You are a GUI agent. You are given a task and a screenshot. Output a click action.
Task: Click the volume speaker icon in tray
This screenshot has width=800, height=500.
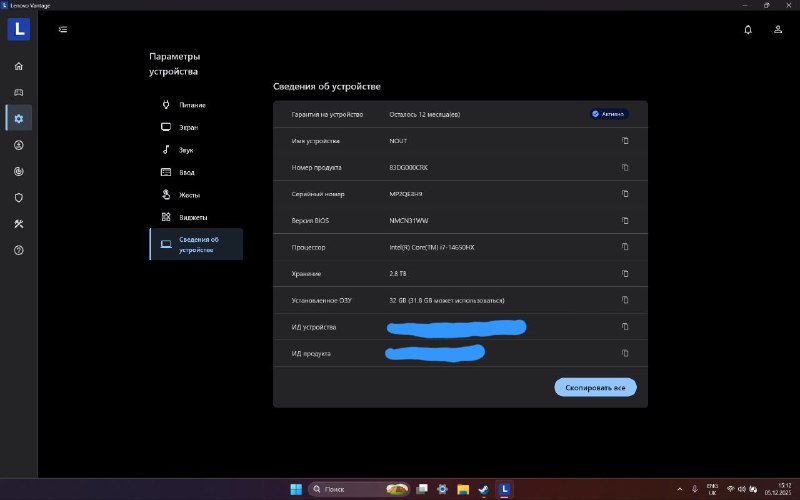point(742,489)
